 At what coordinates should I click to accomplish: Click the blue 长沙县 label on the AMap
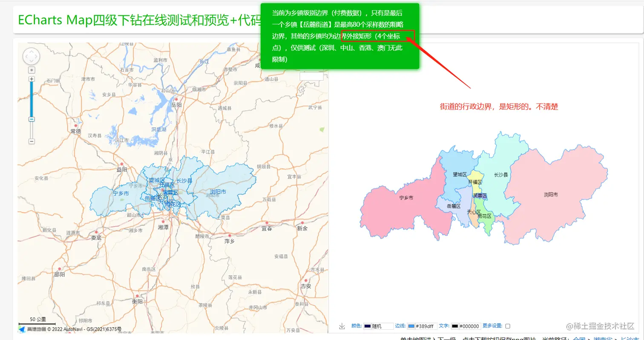tap(184, 181)
